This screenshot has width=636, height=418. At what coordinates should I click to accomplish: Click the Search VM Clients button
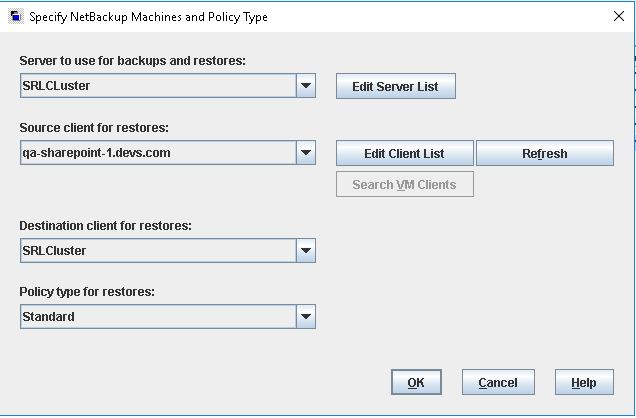(x=404, y=185)
